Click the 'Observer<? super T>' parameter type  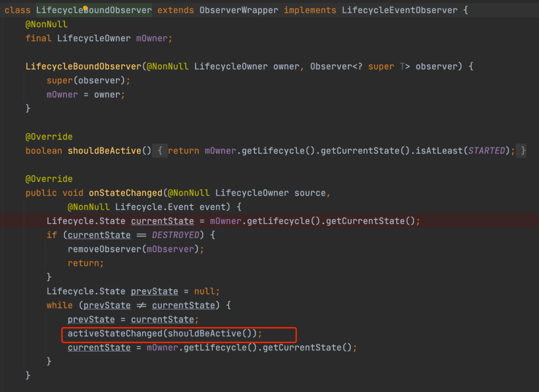click(360, 67)
